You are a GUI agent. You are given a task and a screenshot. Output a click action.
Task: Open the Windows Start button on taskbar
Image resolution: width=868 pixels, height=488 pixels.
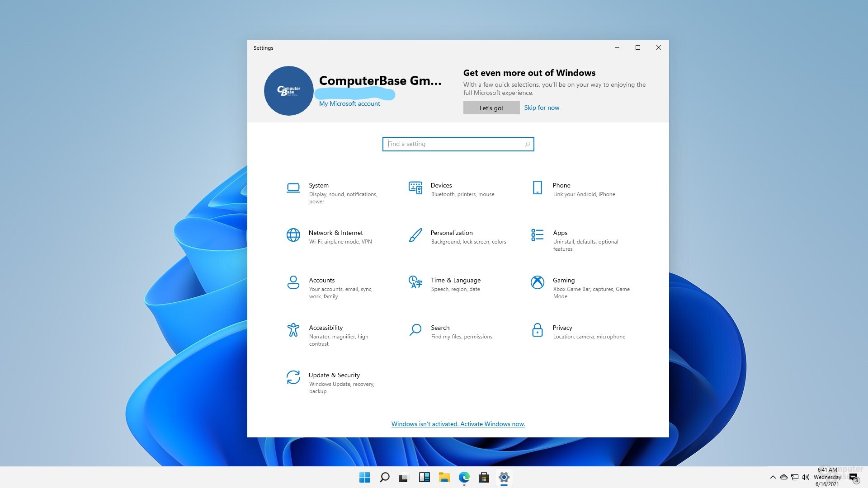tap(364, 477)
